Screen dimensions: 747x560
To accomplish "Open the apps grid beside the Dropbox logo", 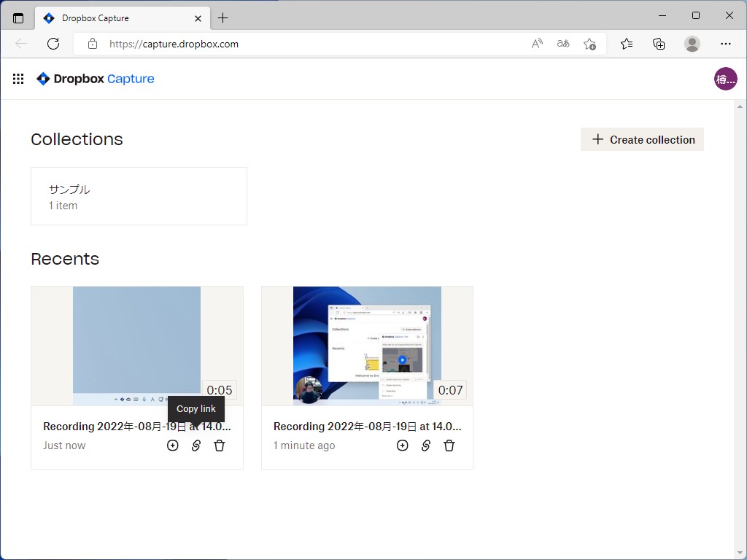I will pos(18,78).
